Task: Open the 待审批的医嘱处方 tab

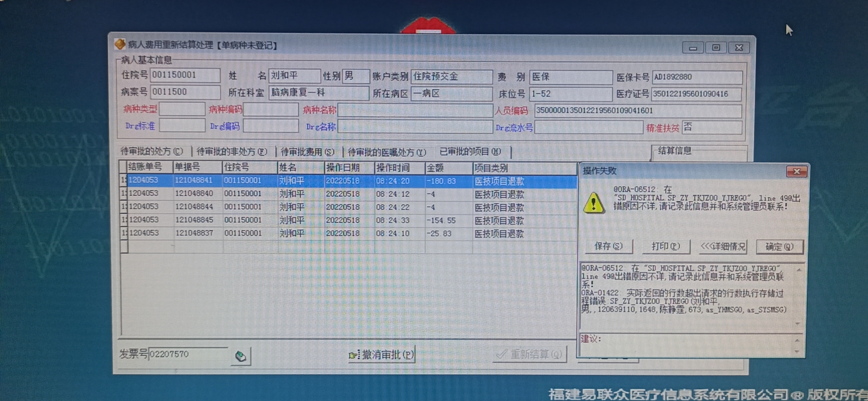Action: (387, 152)
